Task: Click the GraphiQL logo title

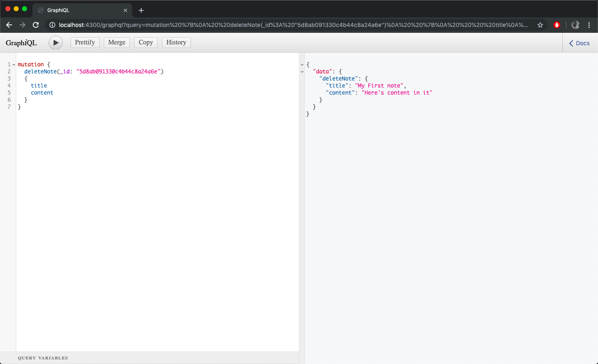Action: [21, 43]
